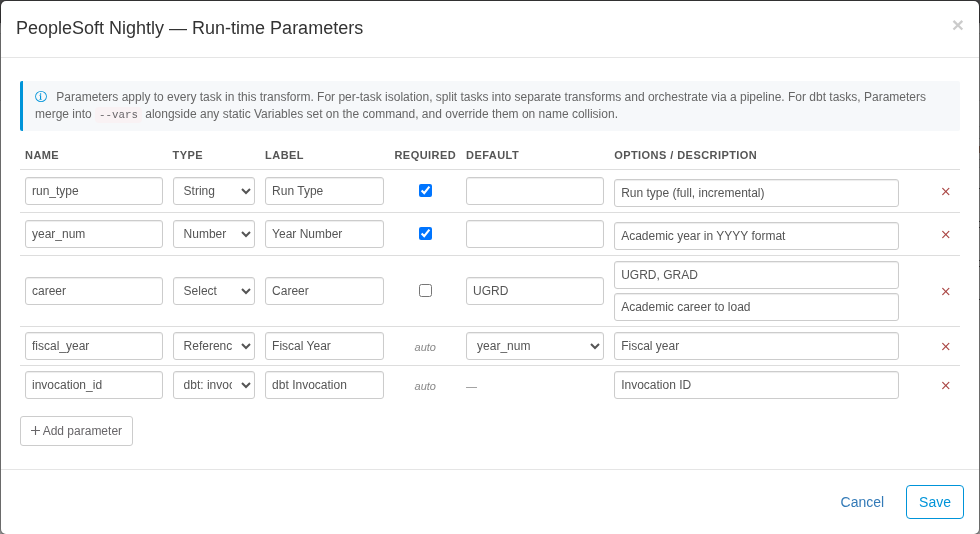Edit the 'Academic career to load' description
Viewport: 980px width, 534px height.
(756, 307)
